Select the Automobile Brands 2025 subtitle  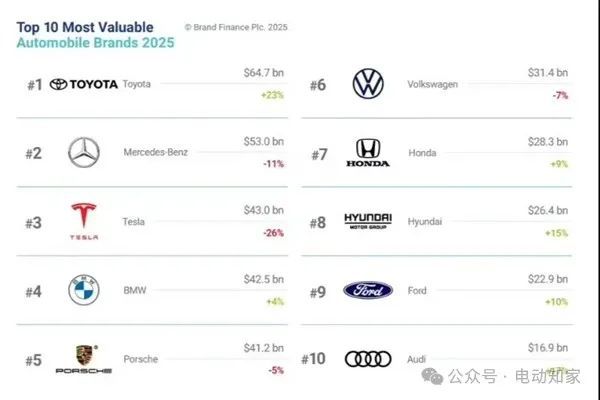tap(95, 42)
